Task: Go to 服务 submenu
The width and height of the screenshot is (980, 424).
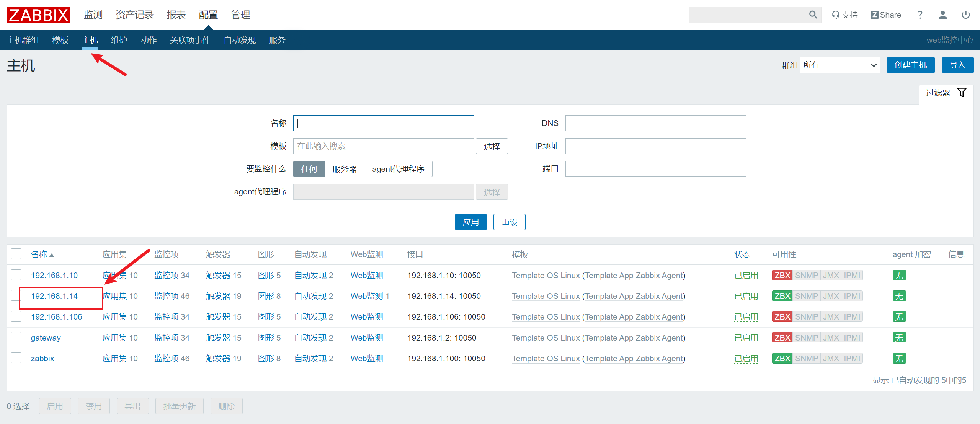Action: point(277,40)
